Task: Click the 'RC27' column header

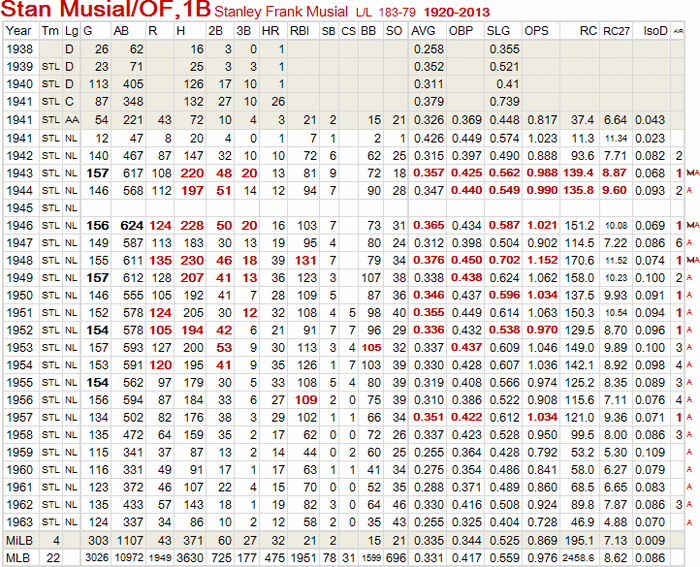Action: [616, 31]
